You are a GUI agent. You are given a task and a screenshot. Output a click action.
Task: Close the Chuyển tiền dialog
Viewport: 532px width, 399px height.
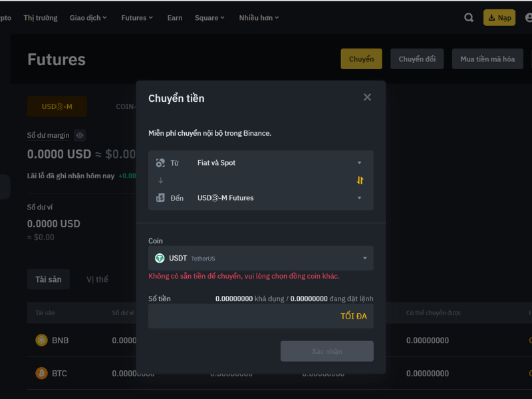pyautogui.click(x=367, y=97)
